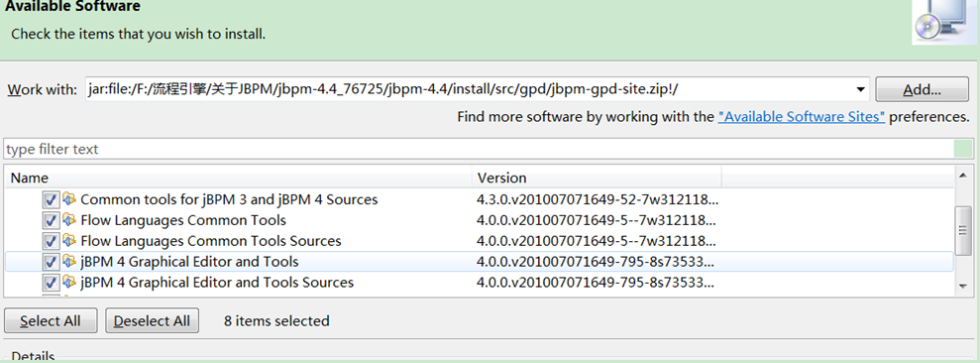Uncheck Flow Languages Common Tools Sources checkbox

(x=51, y=242)
